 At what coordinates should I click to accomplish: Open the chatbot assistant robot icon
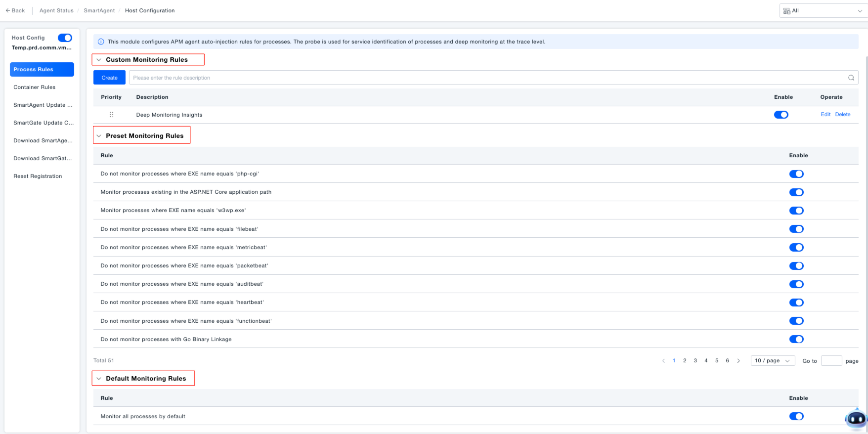pos(856,419)
